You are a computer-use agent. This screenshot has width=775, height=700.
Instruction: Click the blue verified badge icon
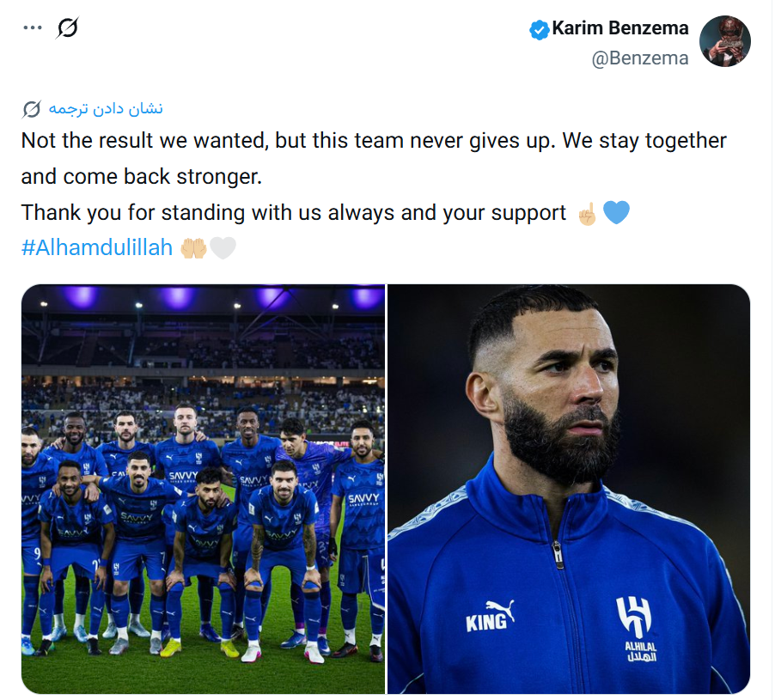click(x=539, y=29)
